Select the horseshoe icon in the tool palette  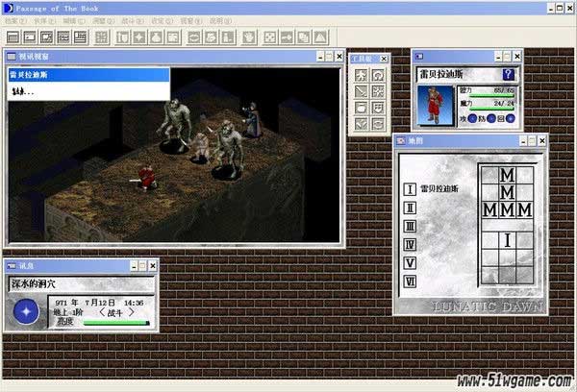click(x=378, y=75)
